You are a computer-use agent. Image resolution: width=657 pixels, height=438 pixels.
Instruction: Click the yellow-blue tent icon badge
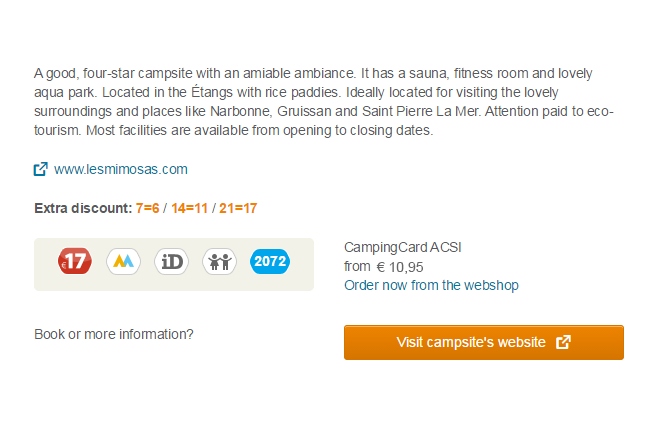tap(123, 261)
